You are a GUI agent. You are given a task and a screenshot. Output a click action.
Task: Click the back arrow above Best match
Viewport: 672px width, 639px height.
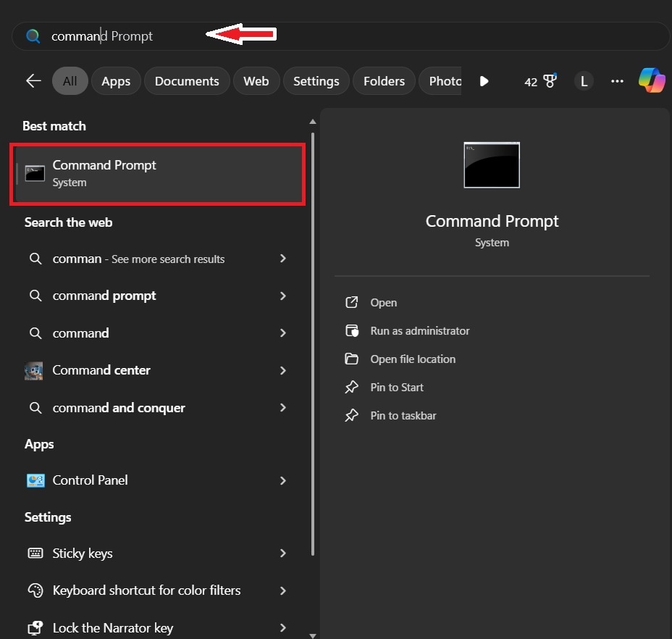click(x=33, y=81)
